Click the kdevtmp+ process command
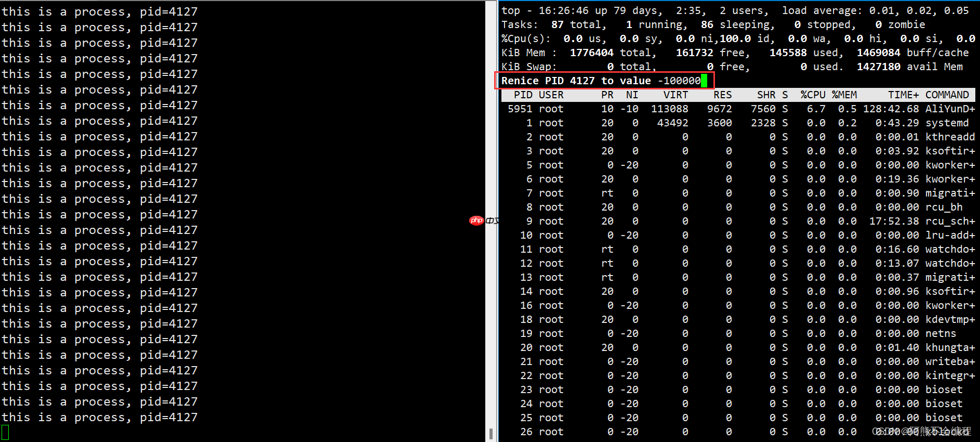980x442 pixels. tap(950, 319)
